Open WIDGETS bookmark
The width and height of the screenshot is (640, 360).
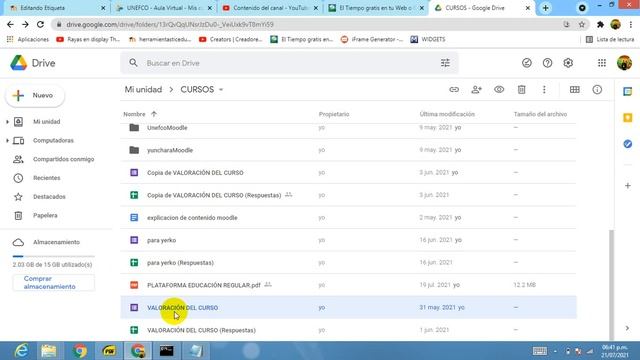click(428, 39)
